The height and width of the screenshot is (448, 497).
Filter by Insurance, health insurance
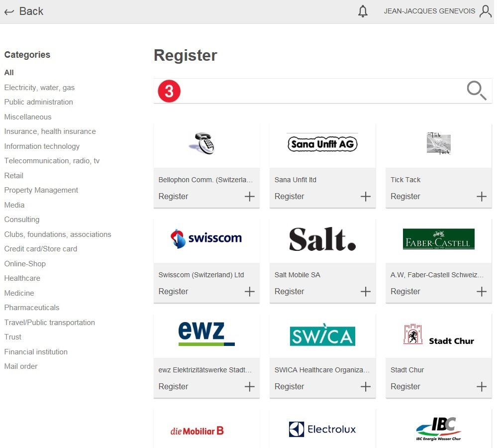tap(50, 131)
